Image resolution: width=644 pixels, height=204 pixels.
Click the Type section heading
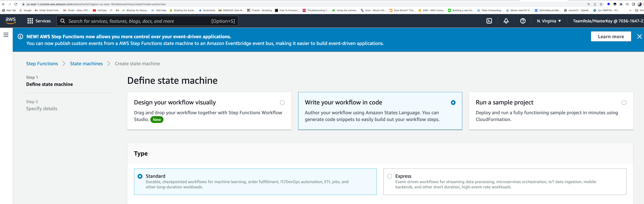click(141, 153)
